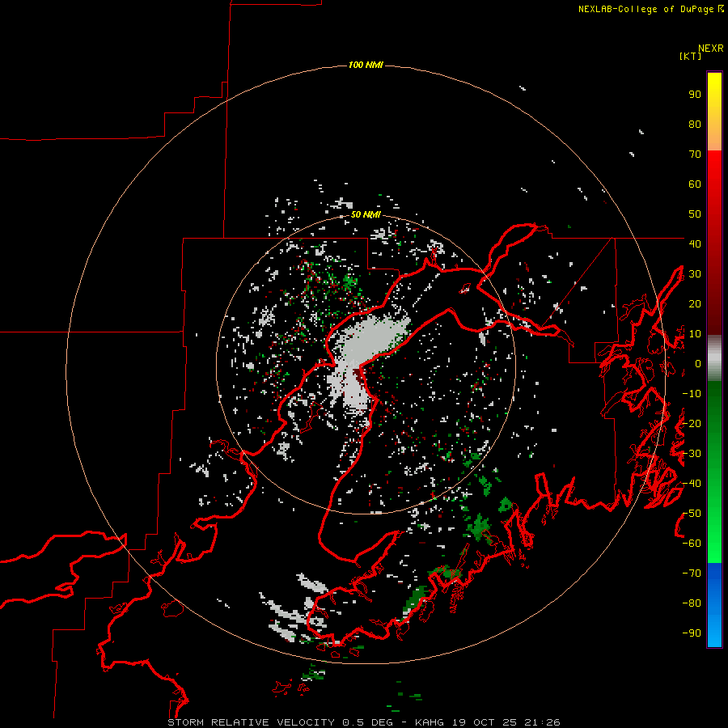This screenshot has height=728, width=728.
Task: Click the -30 knot label on the scale
Action: [x=692, y=454]
